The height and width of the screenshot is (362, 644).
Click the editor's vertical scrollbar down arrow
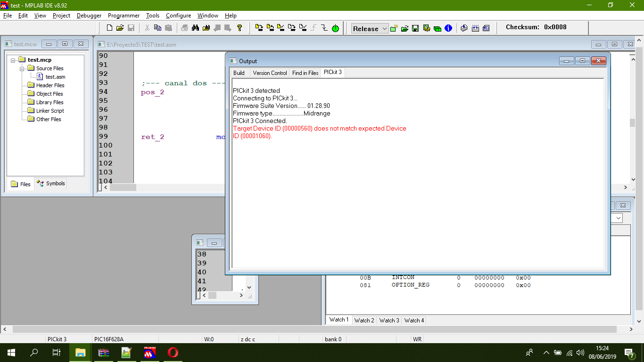tap(633, 180)
